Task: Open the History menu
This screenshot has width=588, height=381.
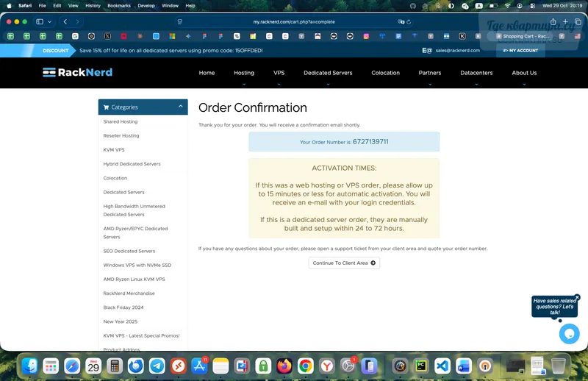Action: pos(93,6)
